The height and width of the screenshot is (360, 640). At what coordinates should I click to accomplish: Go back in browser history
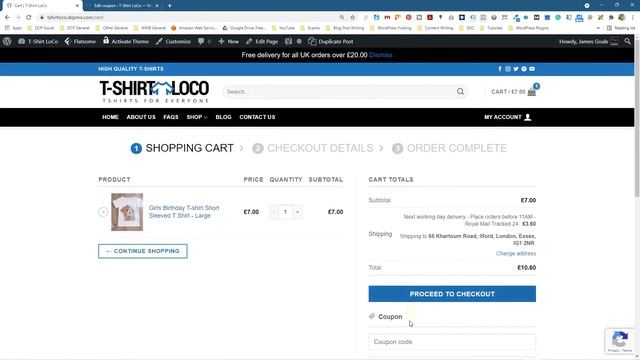[x=7, y=18]
